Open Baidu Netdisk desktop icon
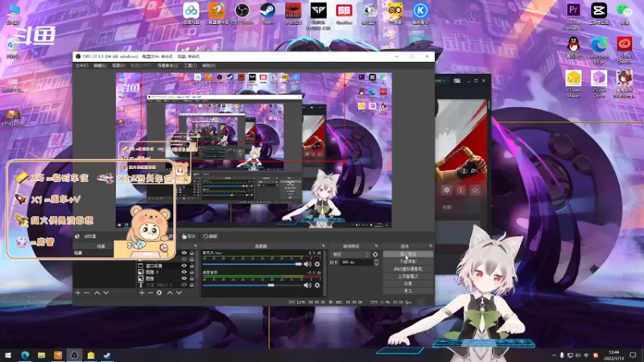The image size is (644, 362). 192,13
